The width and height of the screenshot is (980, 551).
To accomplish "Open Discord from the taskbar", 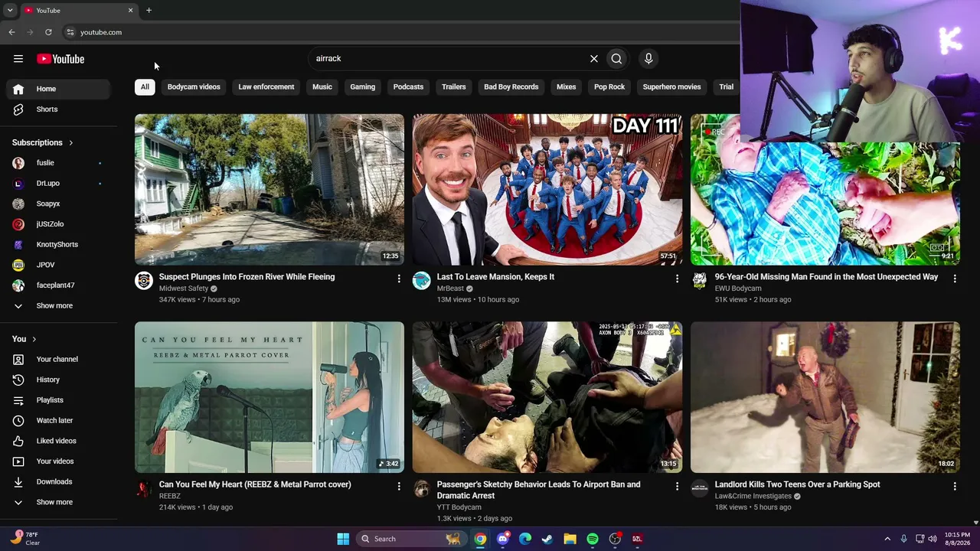I will pos(502,539).
